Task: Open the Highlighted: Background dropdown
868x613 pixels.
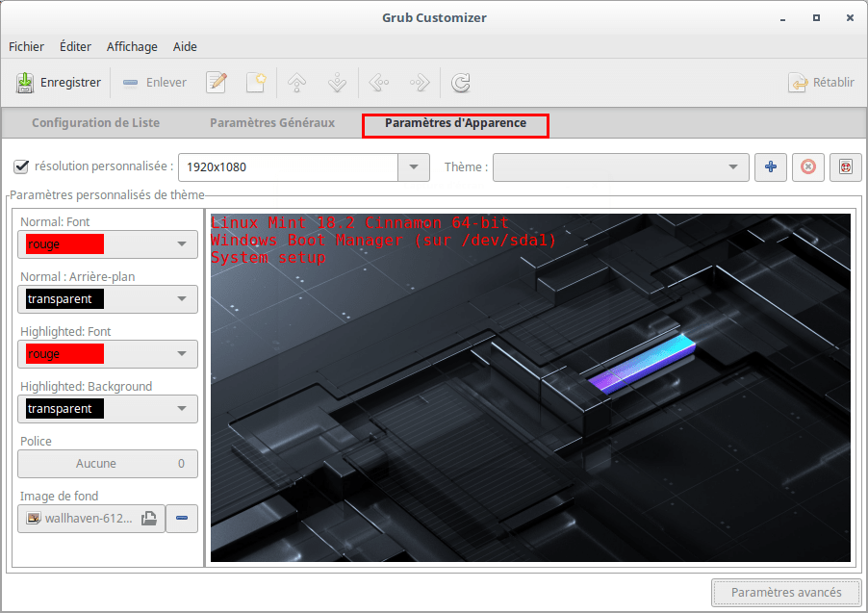Action: 108,409
